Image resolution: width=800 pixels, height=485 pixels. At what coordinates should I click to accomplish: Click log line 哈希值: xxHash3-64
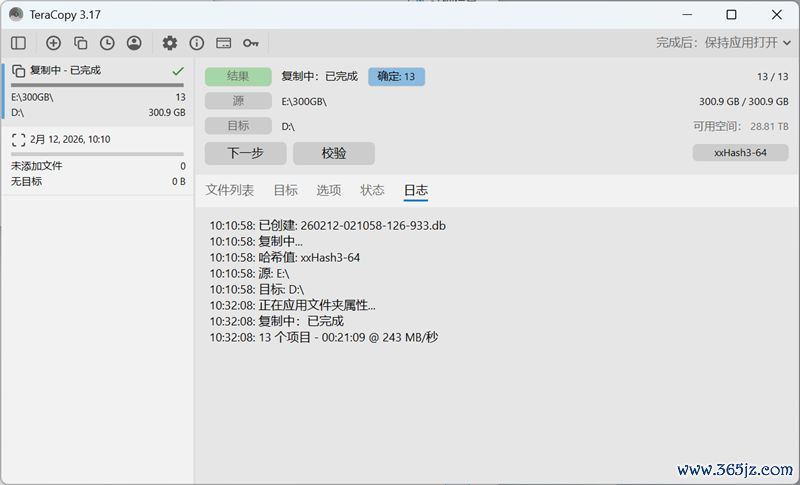pos(285,258)
